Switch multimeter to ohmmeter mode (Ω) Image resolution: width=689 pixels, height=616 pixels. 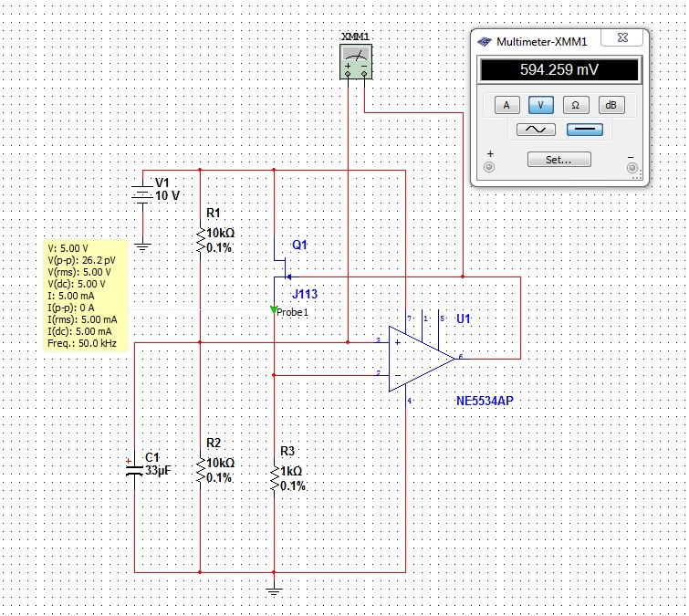click(575, 105)
